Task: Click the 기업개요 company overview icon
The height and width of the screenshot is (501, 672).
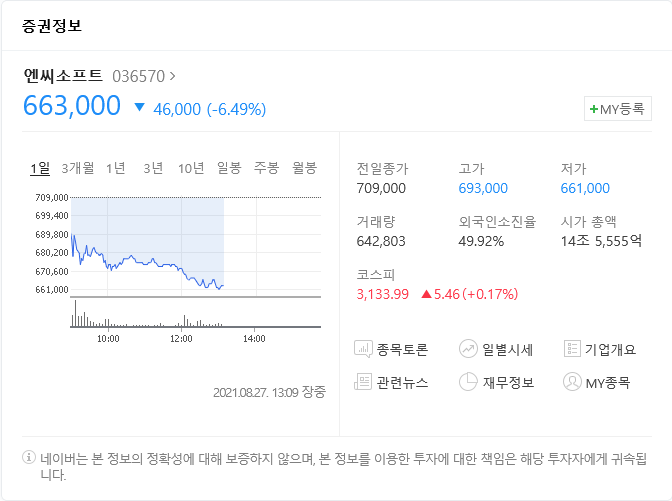Action: (x=572, y=349)
